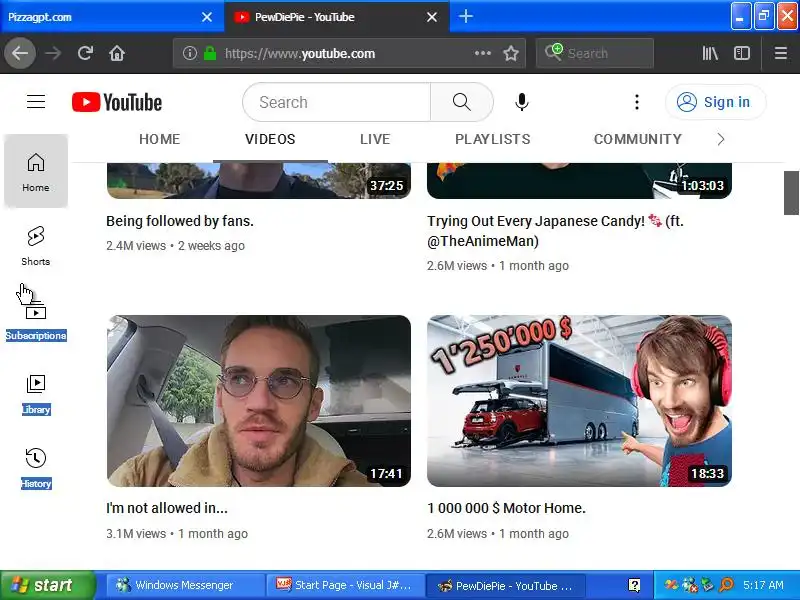This screenshot has height=600, width=800.
Task: Click the browser back arrow button
Action: pyautogui.click(x=20, y=53)
